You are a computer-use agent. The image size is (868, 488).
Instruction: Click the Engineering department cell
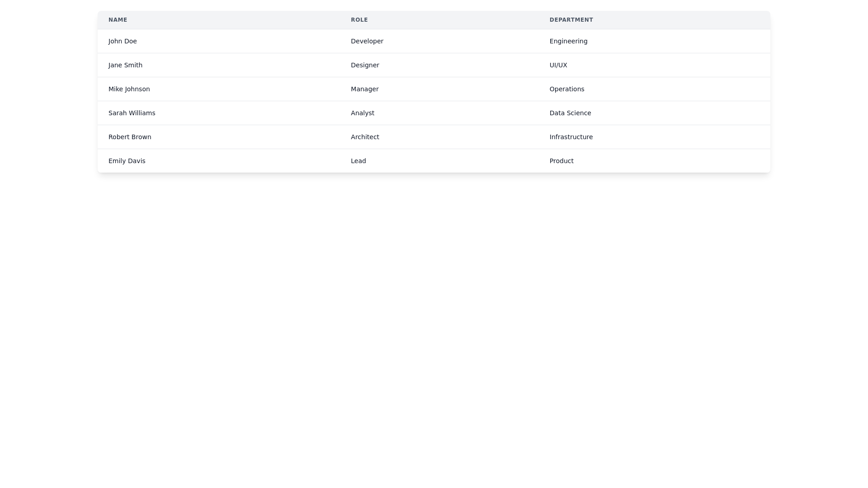click(x=568, y=41)
